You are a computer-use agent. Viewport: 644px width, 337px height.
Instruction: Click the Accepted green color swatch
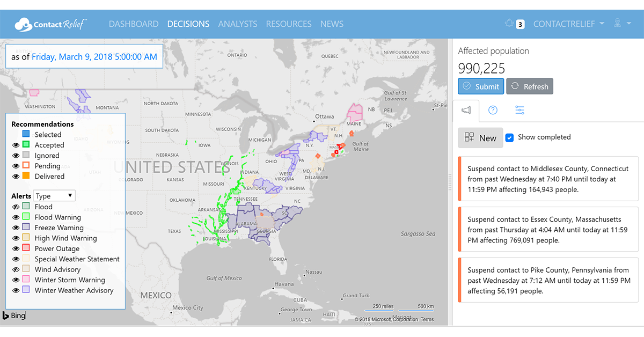[x=26, y=145]
